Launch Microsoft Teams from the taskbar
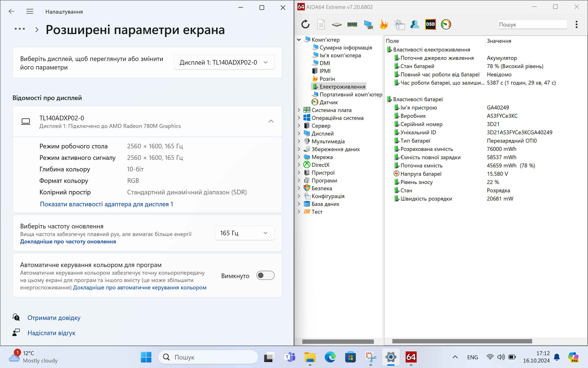 pyautogui.click(x=290, y=357)
